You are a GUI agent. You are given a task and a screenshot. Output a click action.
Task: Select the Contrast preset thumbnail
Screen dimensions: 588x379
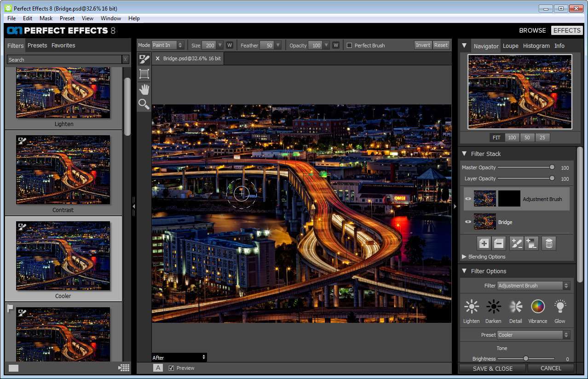click(x=63, y=170)
